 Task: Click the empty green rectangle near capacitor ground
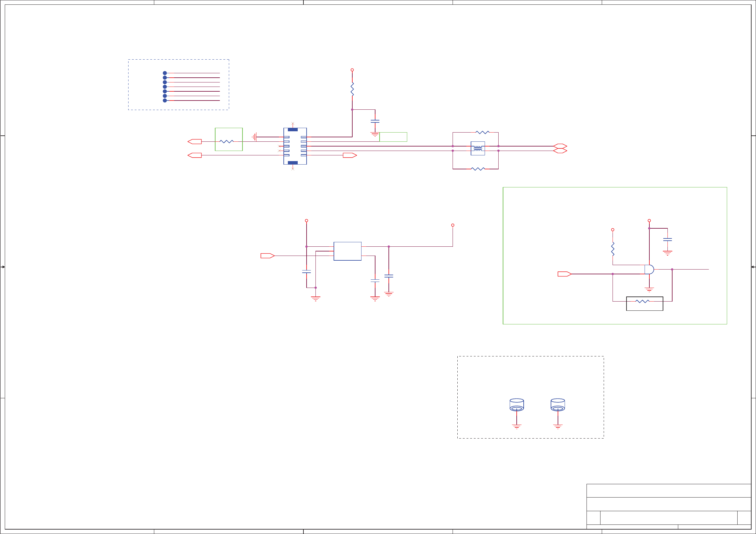(393, 137)
